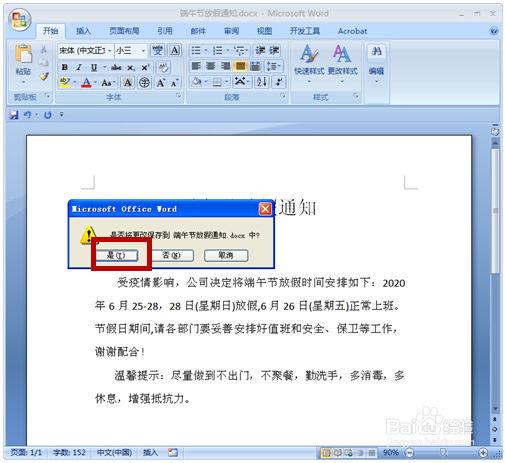Click the 90% zoom level button
This screenshot has height=463, width=506.
coord(391,453)
